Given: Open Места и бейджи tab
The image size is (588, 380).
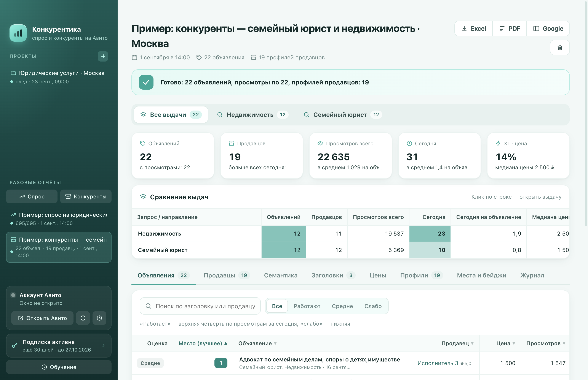Looking at the screenshot, I should click(481, 275).
